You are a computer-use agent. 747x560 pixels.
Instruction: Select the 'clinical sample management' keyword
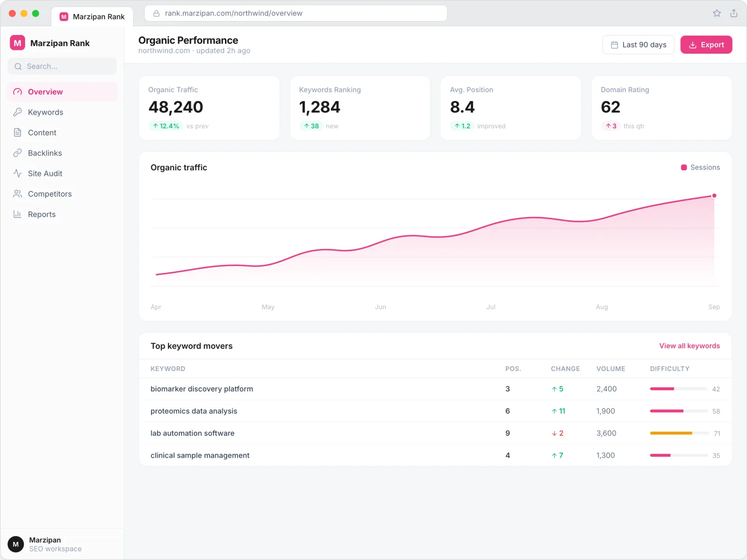[200, 455]
